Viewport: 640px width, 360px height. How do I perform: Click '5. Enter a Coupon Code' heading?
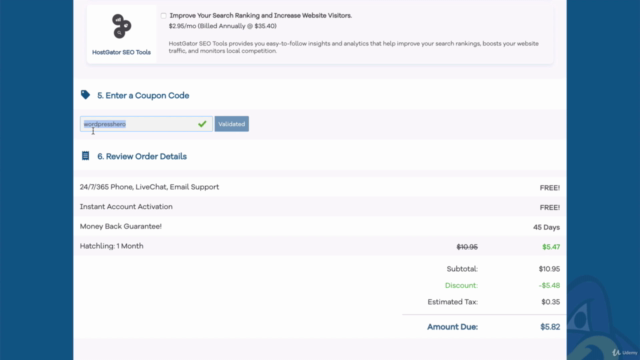pyautogui.click(x=143, y=96)
